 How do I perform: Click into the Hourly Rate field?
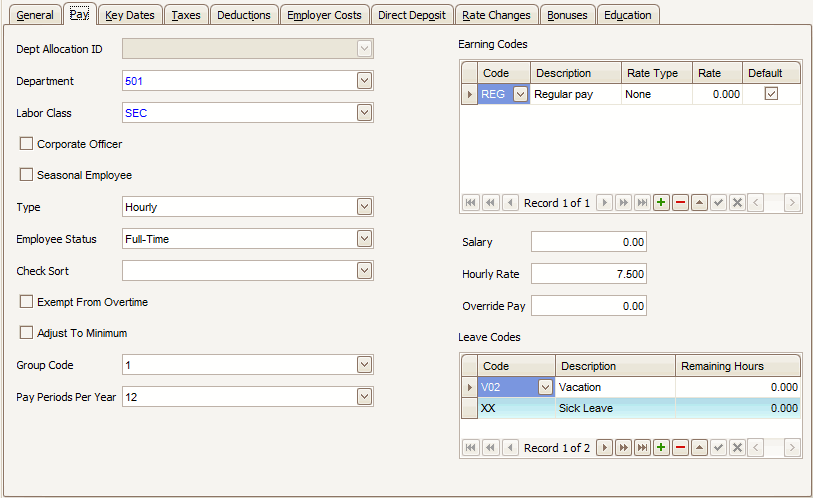tap(588, 274)
